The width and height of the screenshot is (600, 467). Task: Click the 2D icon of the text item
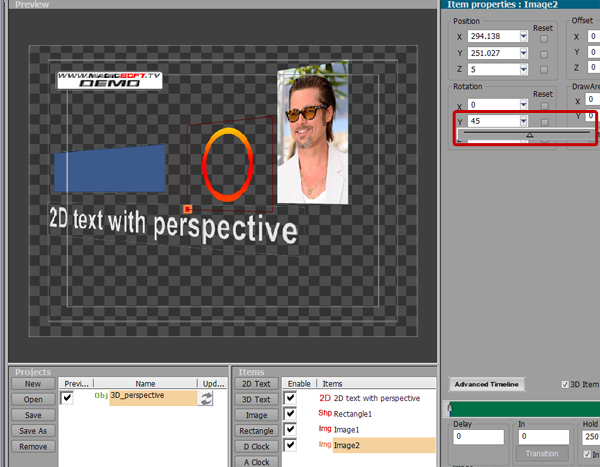pyautogui.click(x=325, y=398)
